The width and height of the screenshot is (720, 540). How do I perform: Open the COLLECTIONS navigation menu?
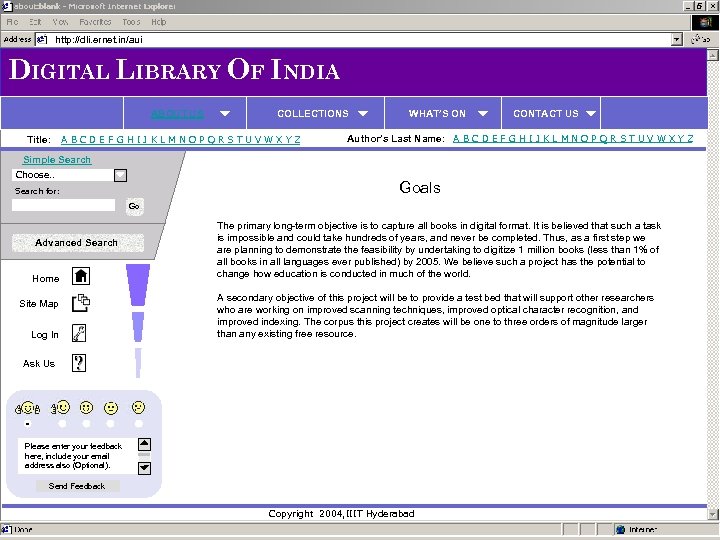click(x=313, y=113)
